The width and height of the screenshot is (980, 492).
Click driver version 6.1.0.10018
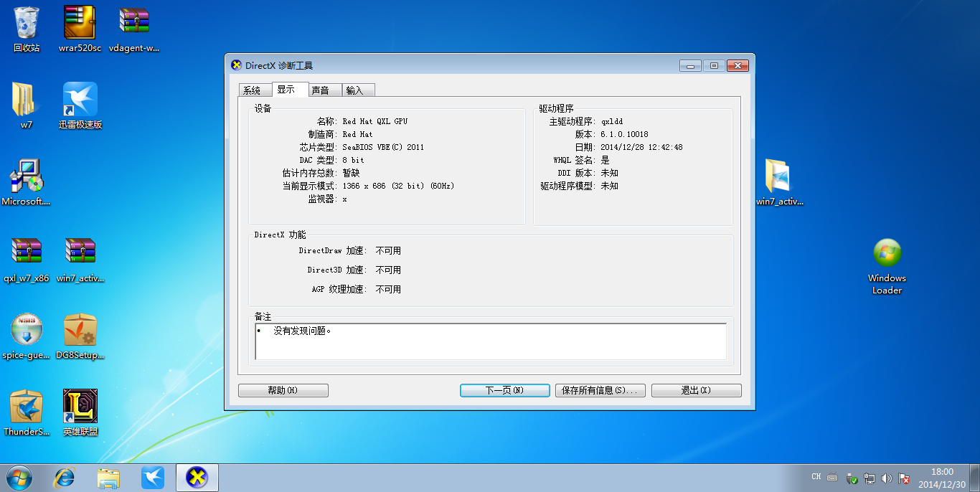point(624,134)
